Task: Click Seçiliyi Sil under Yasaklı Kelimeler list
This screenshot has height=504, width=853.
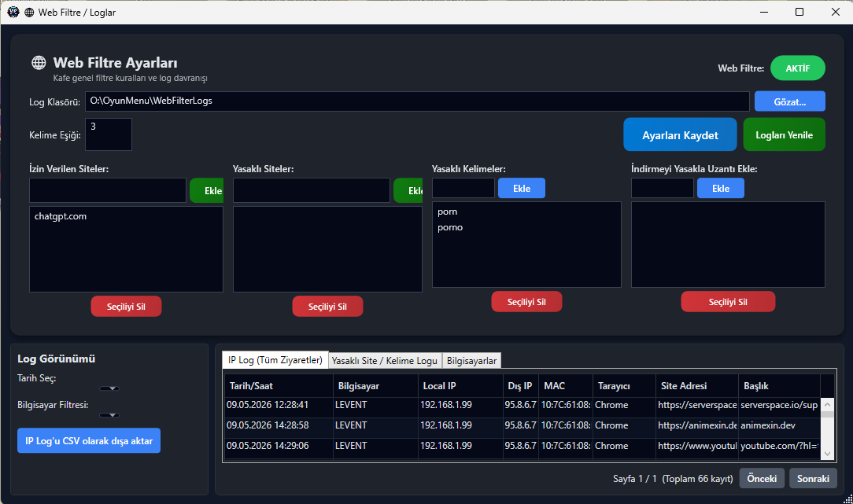Action: pos(526,302)
